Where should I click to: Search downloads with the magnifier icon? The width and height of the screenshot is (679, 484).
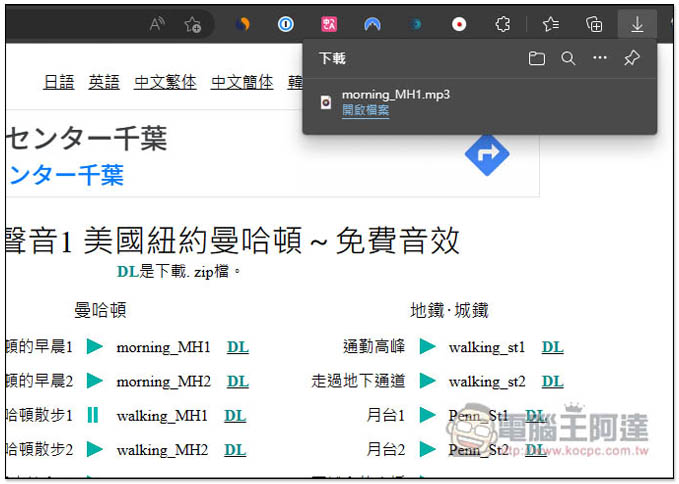point(568,59)
